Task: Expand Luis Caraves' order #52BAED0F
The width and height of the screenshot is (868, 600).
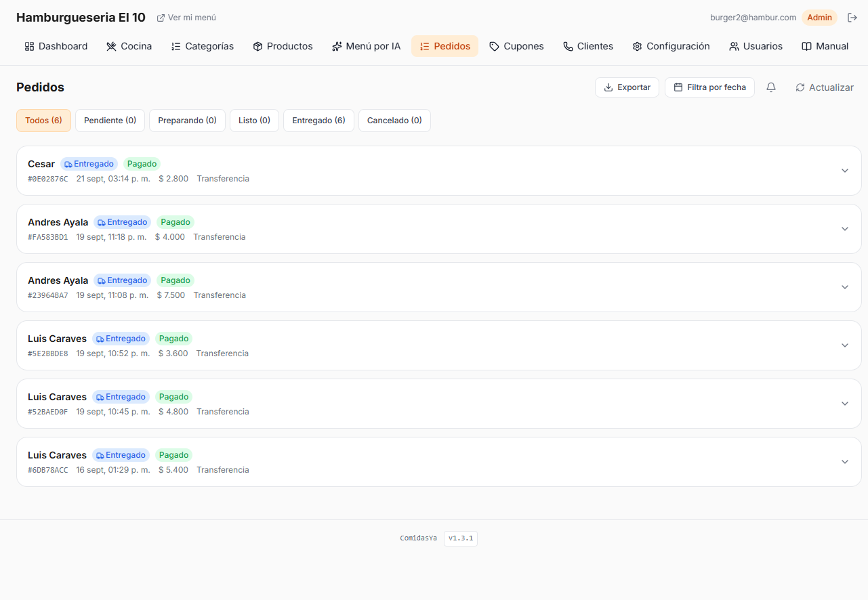Action: pyautogui.click(x=845, y=404)
